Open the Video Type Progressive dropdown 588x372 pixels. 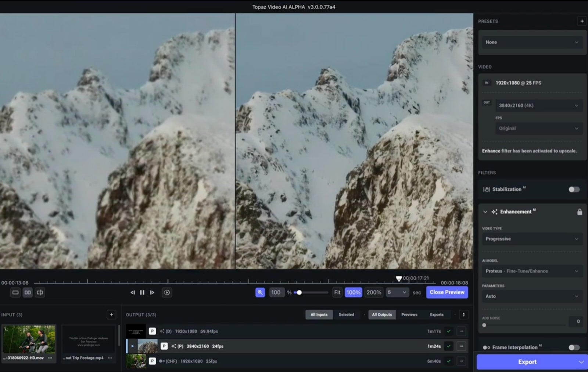coord(532,239)
